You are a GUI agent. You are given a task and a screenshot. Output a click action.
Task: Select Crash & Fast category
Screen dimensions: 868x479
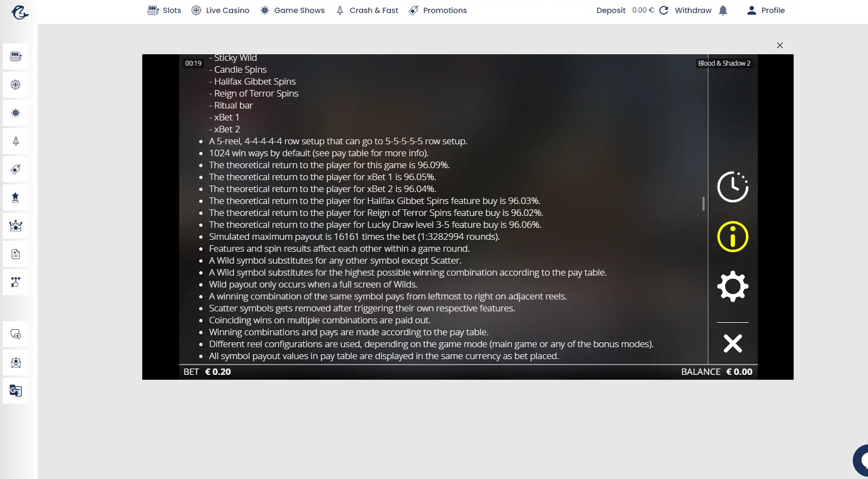[367, 10]
